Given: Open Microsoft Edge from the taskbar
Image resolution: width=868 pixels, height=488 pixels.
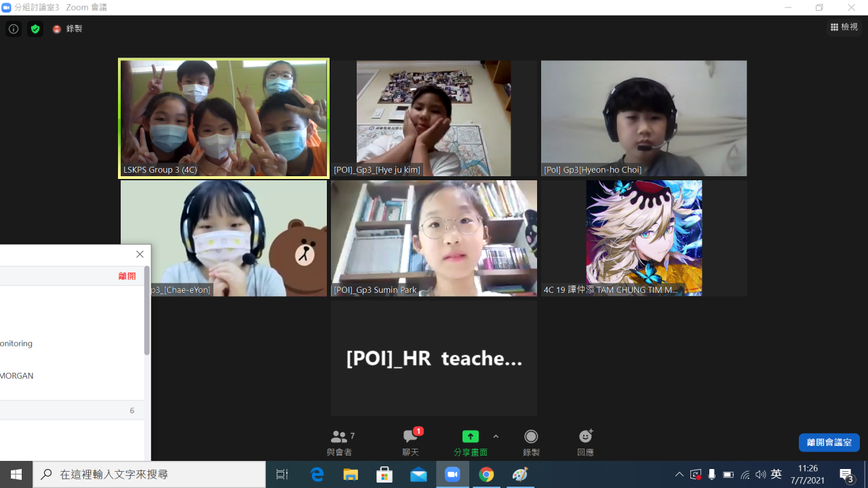Looking at the screenshot, I should [317, 474].
